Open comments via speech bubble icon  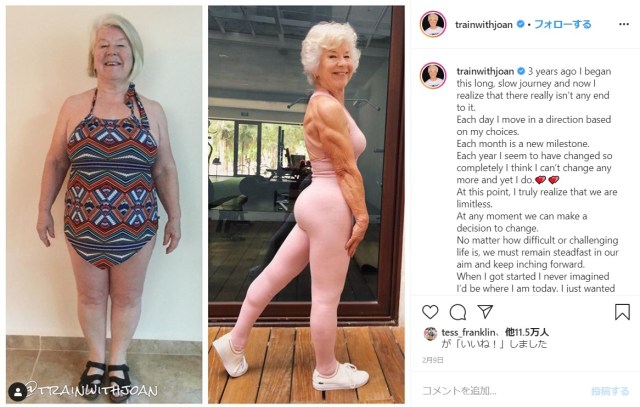coord(458,312)
